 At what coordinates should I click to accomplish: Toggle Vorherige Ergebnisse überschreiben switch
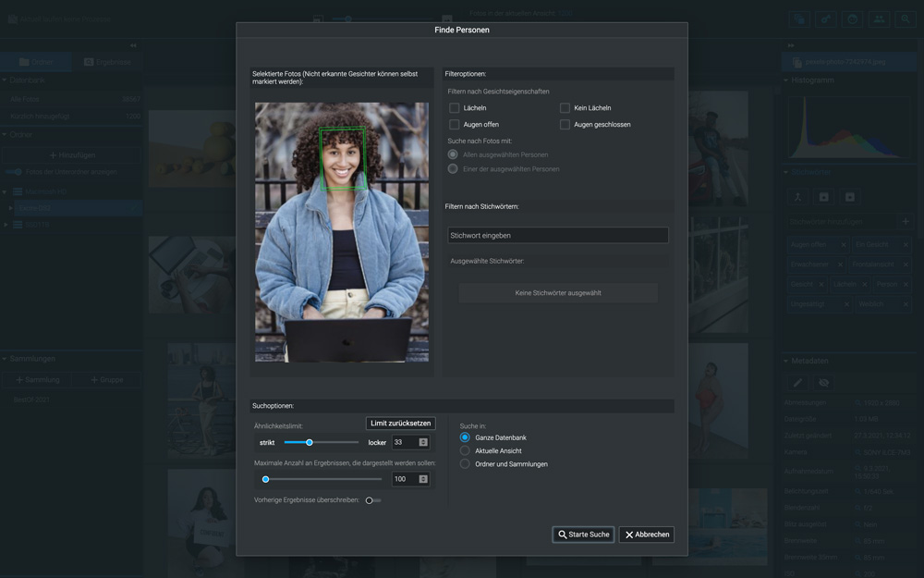pyautogui.click(x=371, y=500)
